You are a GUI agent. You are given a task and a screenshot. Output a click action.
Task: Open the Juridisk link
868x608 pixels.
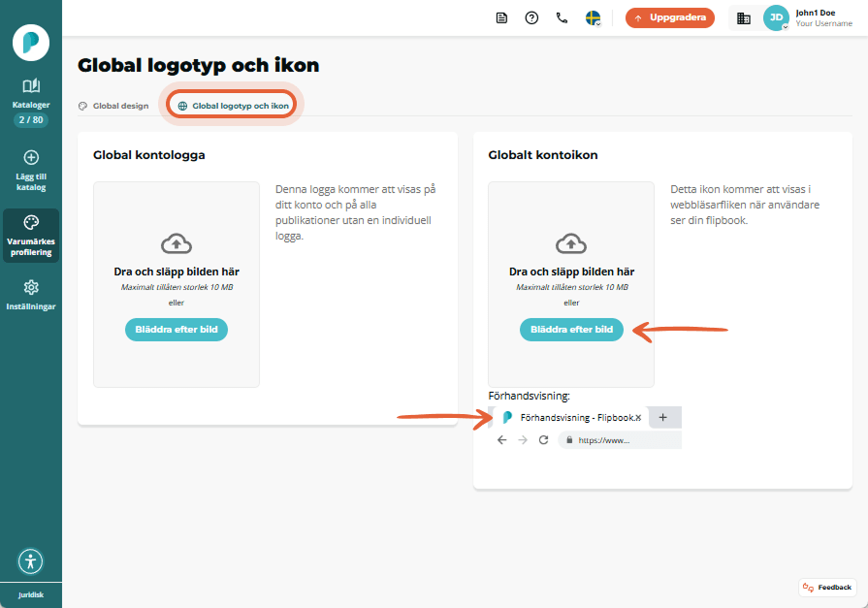[31, 594]
